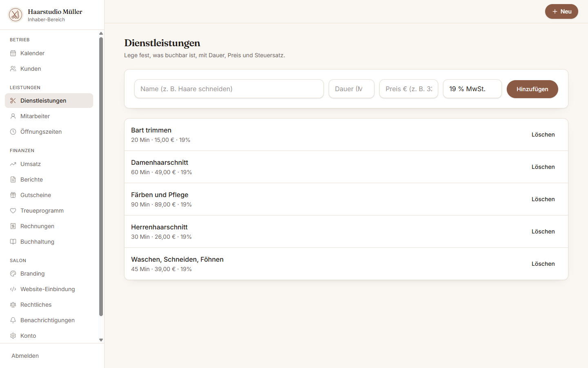Open the 19 % MwSt. tax dropdown
The height and width of the screenshot is (368, 588).
pyautogui.click(x=472, y=89)
